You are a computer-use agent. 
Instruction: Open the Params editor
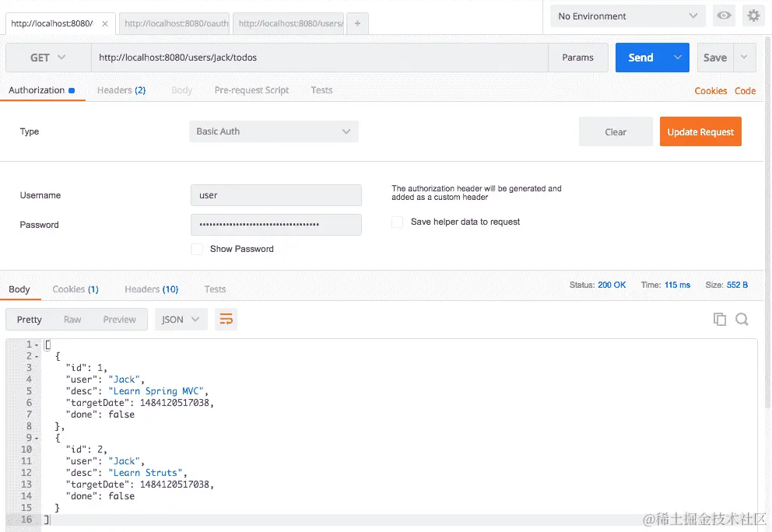click(578, 58)
